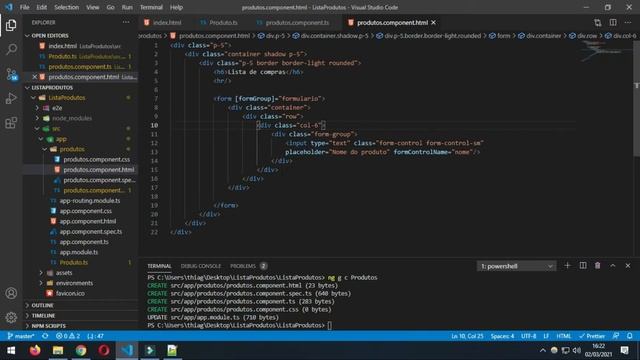This screenshot has width=640, height=360.
Task: Expand the node_modules folder
Action: click(x=37, y=118)
